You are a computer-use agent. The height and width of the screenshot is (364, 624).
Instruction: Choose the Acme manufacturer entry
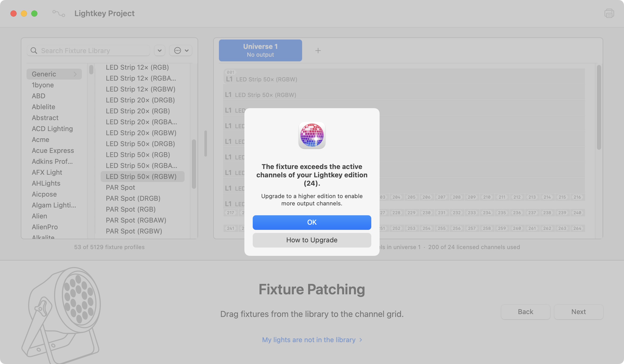coord(41,140)
